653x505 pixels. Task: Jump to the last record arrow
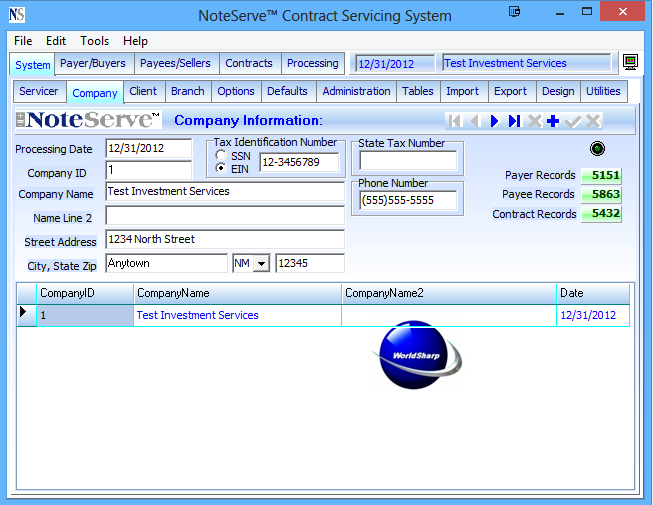pyautogui.click(x=514, y=121)
